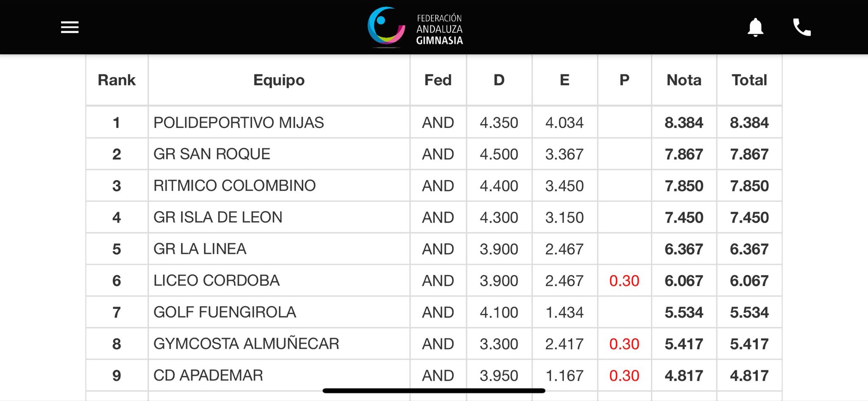
Task: Click the 8.384 total score cell
Action: 749,123
